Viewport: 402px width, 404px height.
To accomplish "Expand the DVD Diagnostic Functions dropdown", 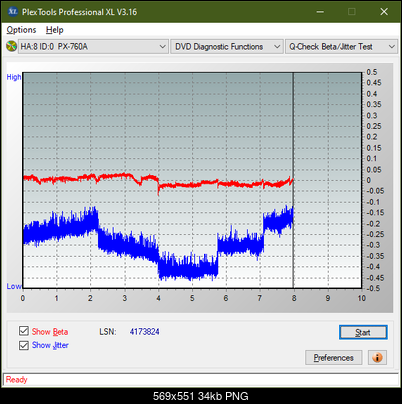I will coord(227,47).
